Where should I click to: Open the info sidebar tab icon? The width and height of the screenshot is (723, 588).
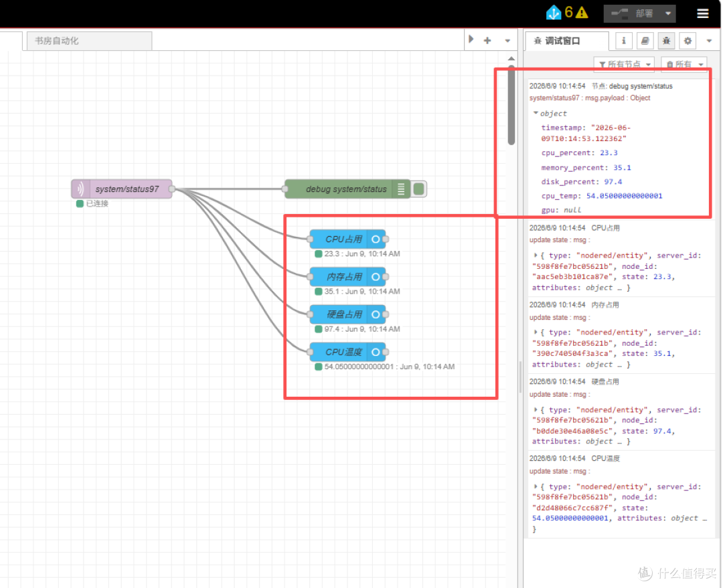click(623, 41)
